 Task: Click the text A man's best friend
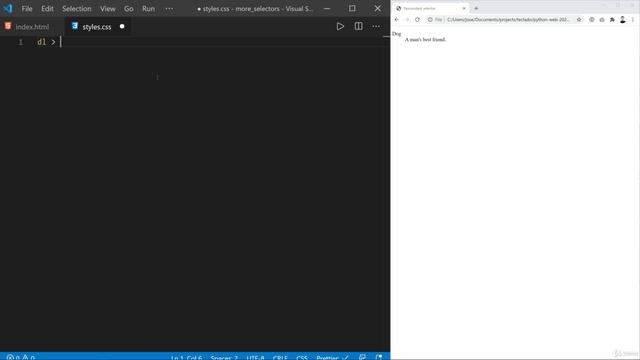pos(425,40)
